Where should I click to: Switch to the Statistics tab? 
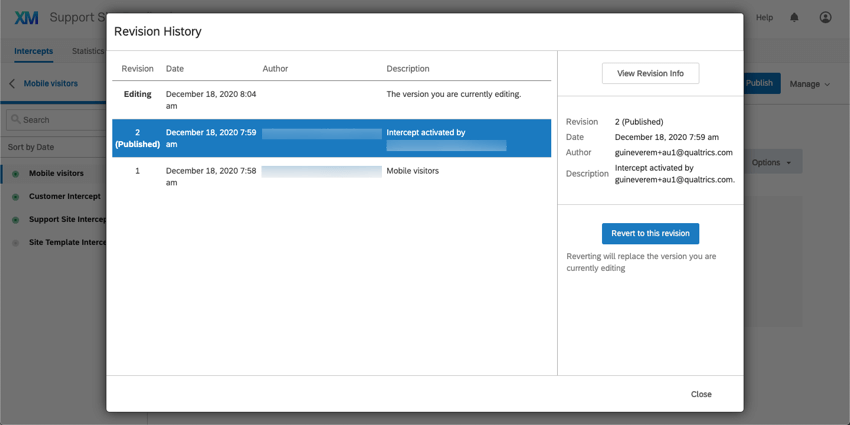[88, 51]
